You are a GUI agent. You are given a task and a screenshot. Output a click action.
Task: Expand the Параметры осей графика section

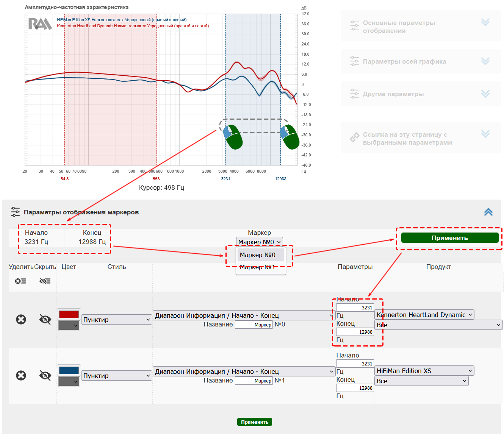[x=485, y=61]
